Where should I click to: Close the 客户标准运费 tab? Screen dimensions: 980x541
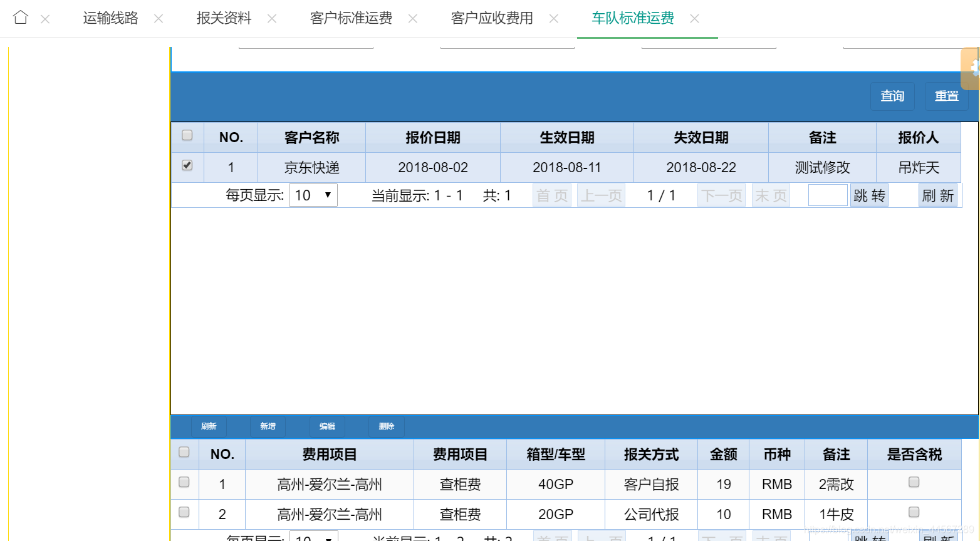pyautogui.click(x=413, y=19)
